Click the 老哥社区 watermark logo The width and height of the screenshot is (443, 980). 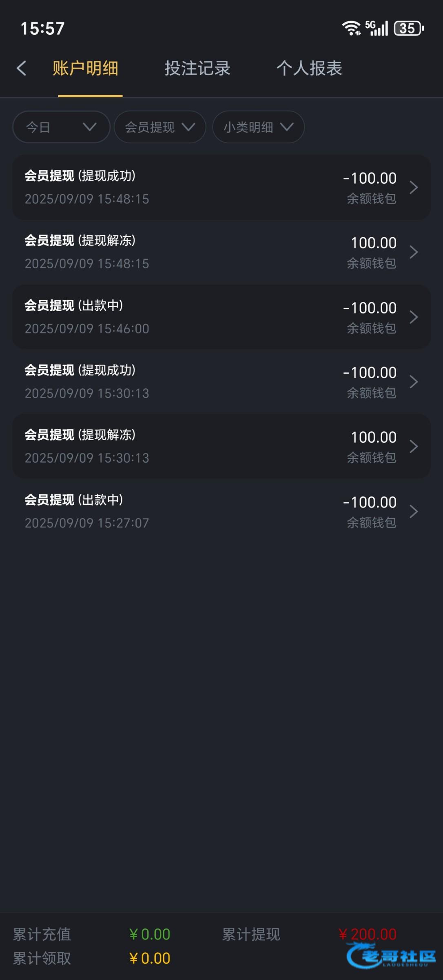pos(392,956)
